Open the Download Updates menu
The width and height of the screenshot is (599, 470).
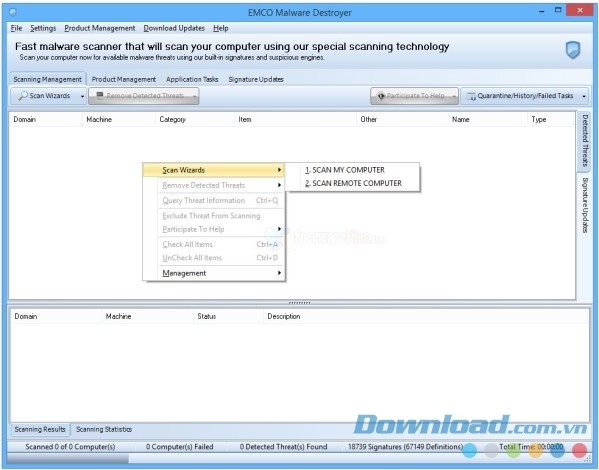(174, 28)
